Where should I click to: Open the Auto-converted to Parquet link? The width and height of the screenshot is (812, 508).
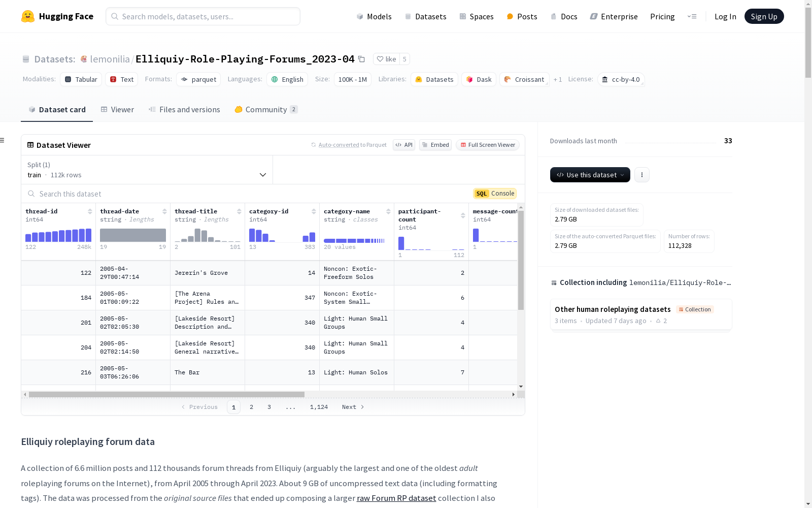[339, 145]
